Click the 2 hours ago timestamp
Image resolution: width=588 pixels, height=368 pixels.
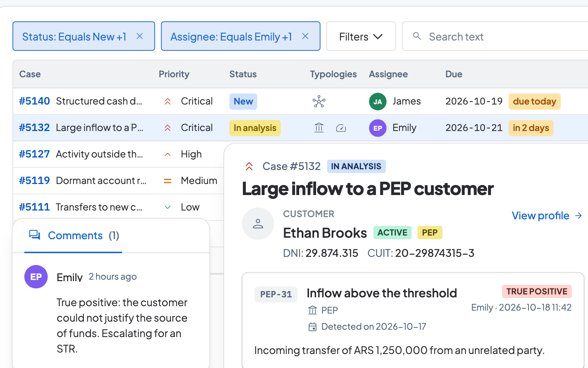112,276
